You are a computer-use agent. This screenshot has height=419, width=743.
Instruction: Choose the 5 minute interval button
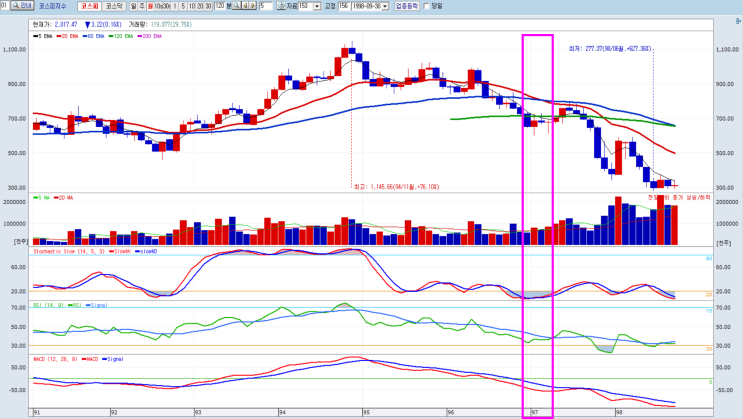coord(183,6)
